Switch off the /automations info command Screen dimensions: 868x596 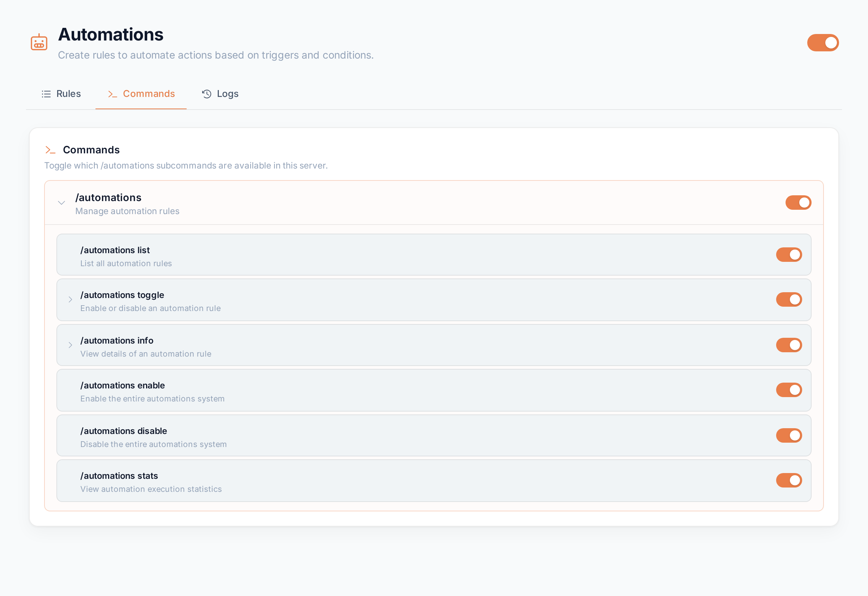click(789, 345)
